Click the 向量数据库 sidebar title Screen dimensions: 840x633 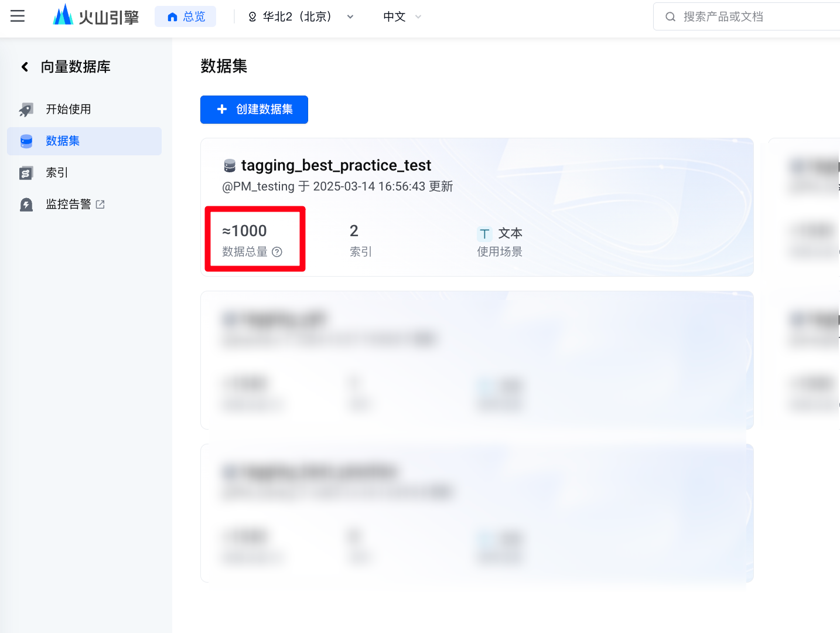tap(76, 67)
